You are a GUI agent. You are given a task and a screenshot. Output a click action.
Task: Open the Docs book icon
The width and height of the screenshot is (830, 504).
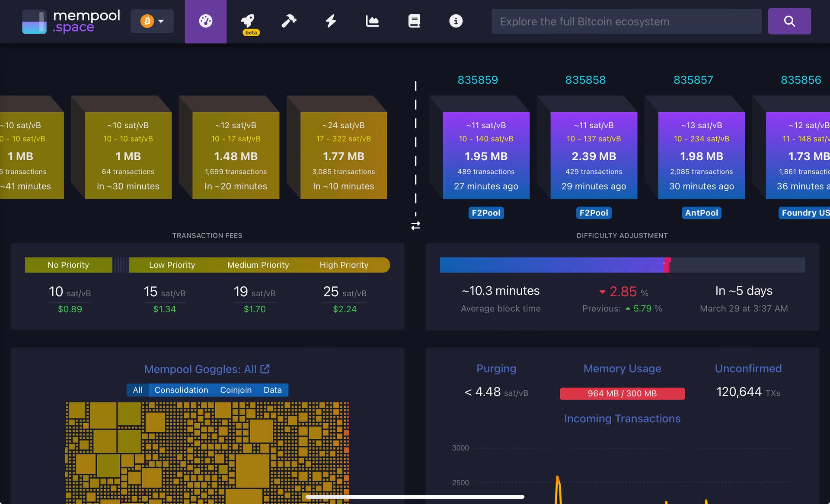tap(414, 21)
